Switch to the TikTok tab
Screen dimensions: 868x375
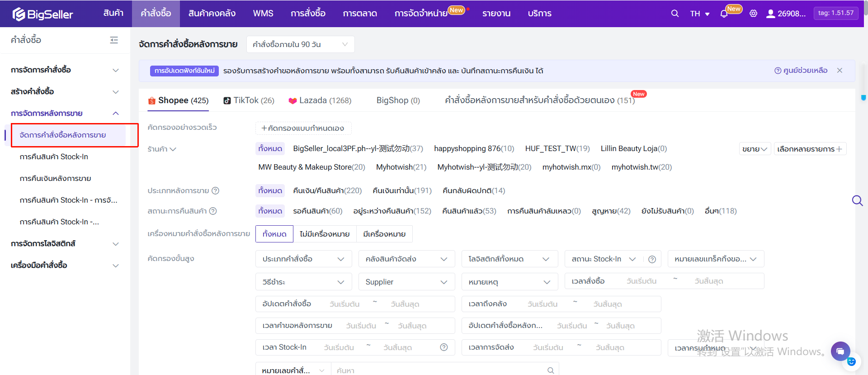[x=249, y=100]
